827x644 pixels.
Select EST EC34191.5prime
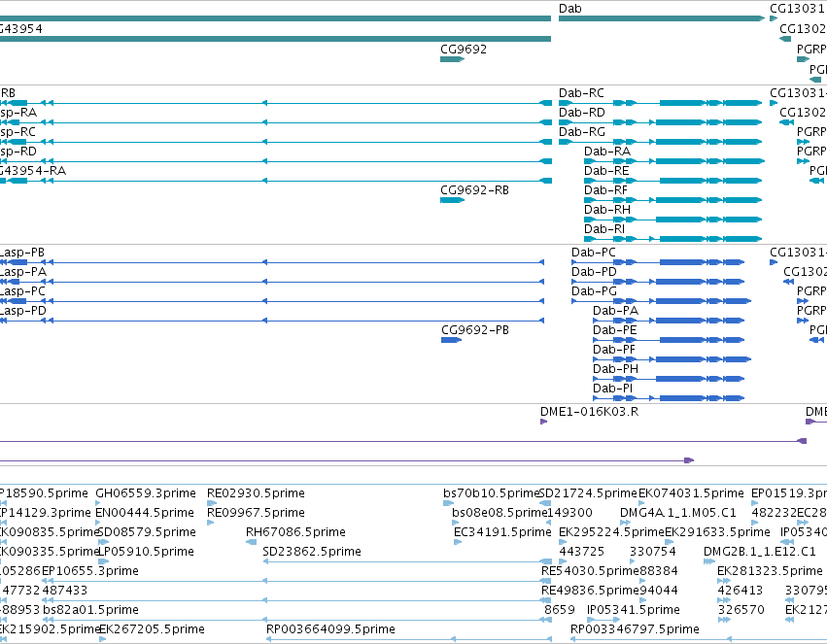pyautogui.click(x=502, y=533)
